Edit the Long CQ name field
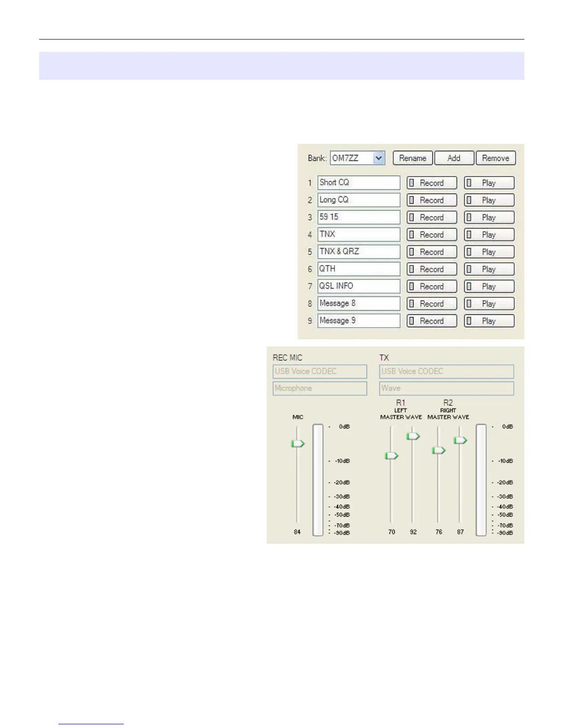The width and height of the screenshot is (563, 728). tap(359, 200)
